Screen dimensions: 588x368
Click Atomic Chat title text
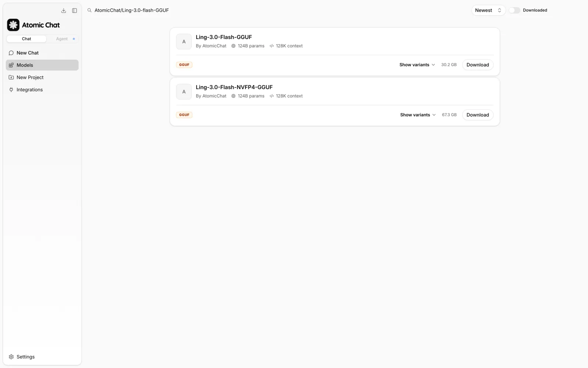[41, 25]
